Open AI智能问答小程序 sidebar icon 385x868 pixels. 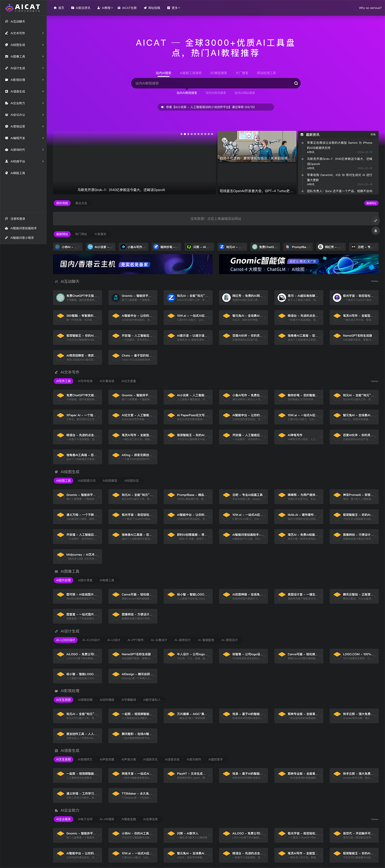click(7, 238)
